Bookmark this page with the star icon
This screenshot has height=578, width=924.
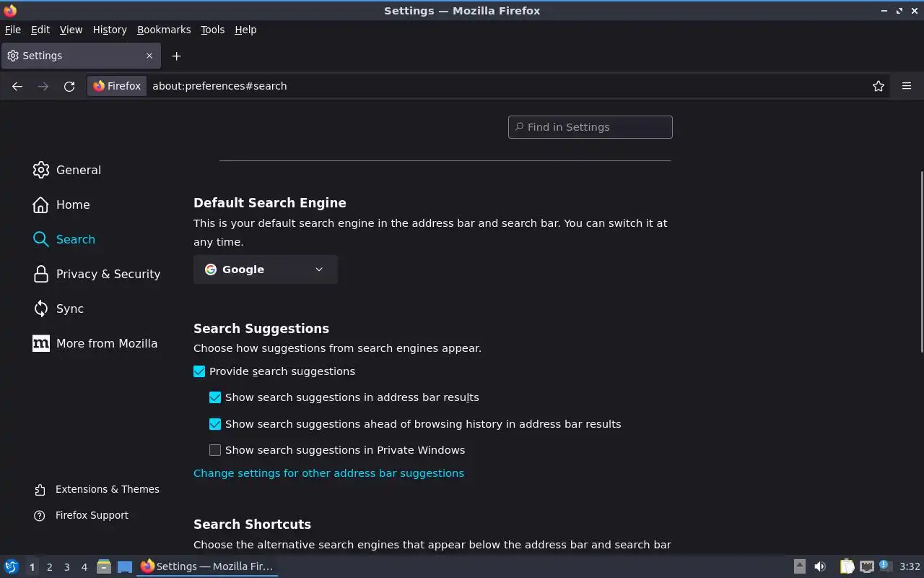(x=879, y=86)
